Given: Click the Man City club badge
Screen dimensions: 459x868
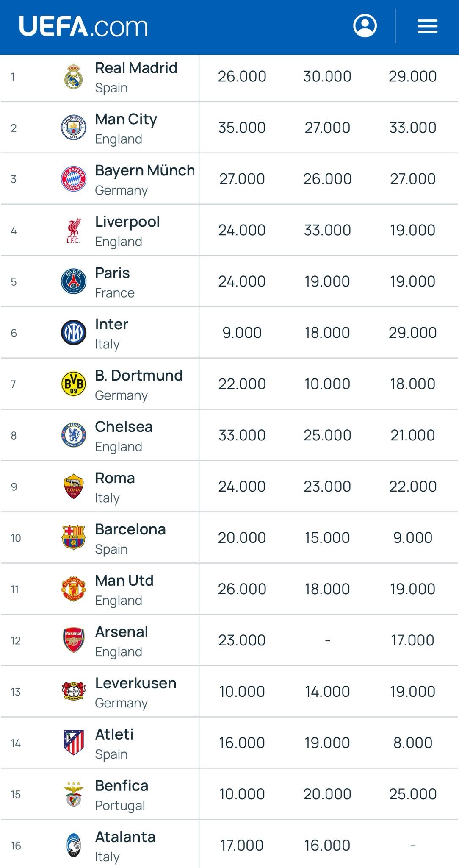Looking at the screenshot, I should (x=74, y=128).
